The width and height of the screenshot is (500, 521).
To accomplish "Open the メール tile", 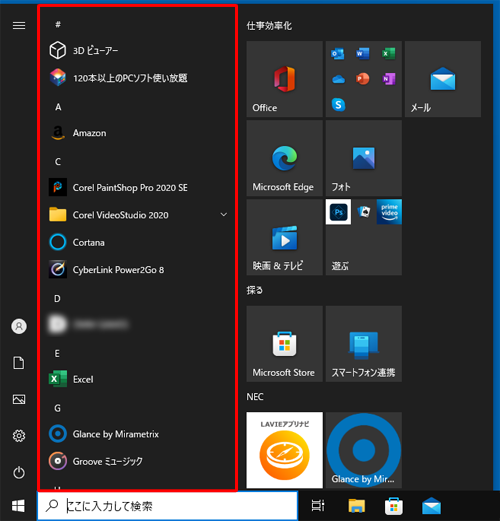I will (443, 79).
